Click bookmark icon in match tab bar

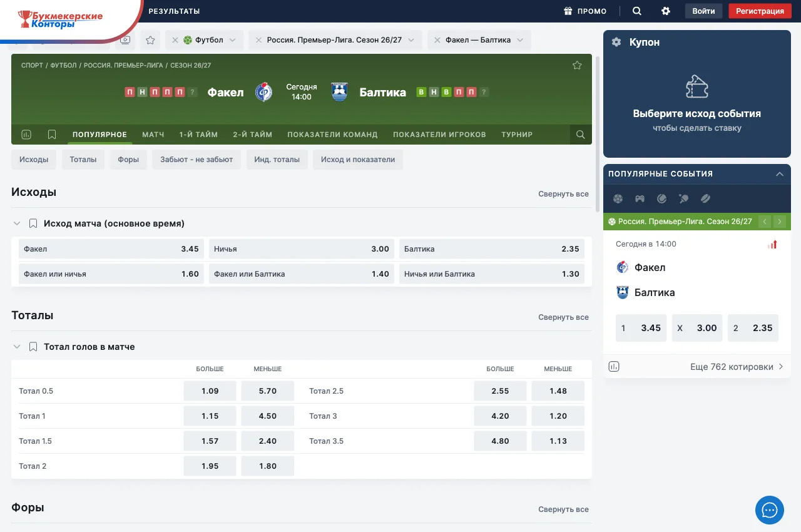click(52, 135)
